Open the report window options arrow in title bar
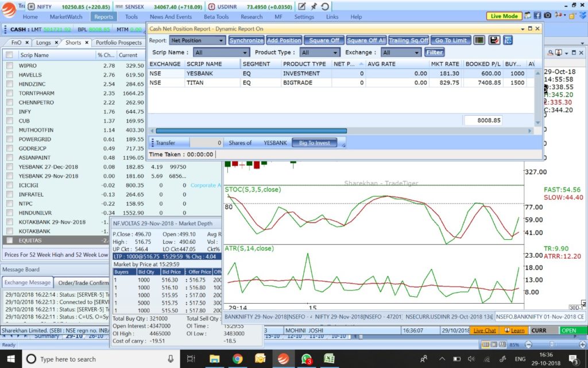588x368 pixels. 523,29
